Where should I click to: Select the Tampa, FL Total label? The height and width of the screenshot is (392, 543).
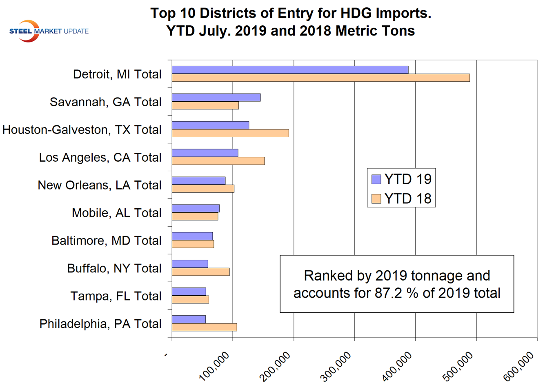[116, 296]
